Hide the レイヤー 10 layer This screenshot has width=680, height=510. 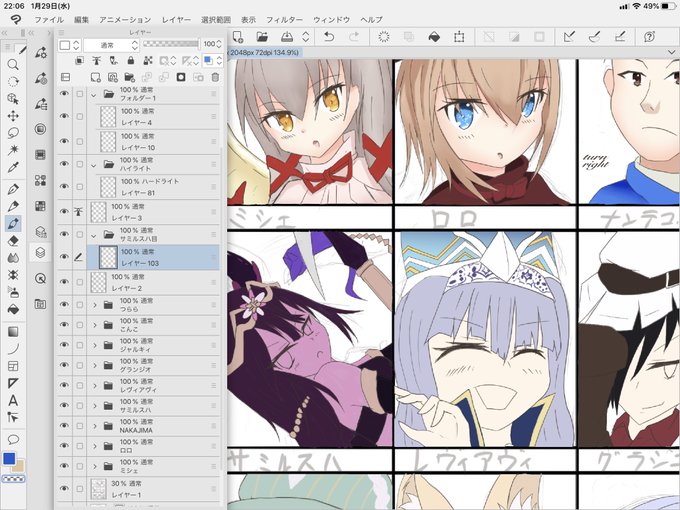pos(64,141)
